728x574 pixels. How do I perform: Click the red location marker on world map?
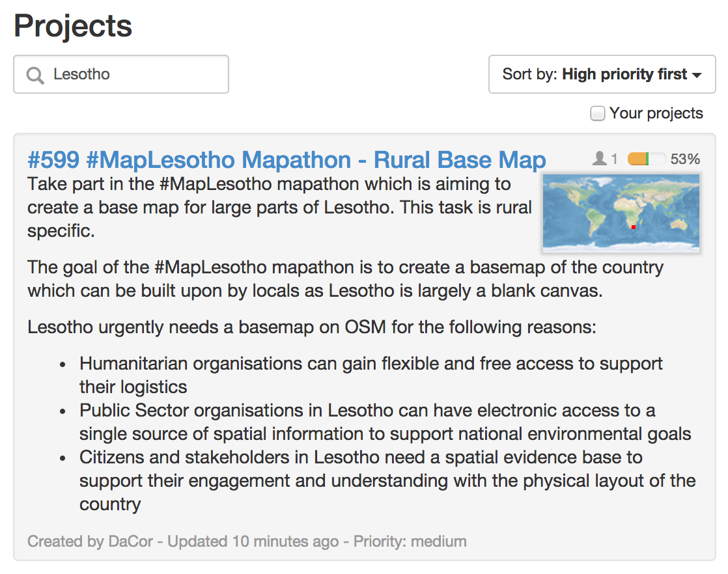click(x=634, y=227)
